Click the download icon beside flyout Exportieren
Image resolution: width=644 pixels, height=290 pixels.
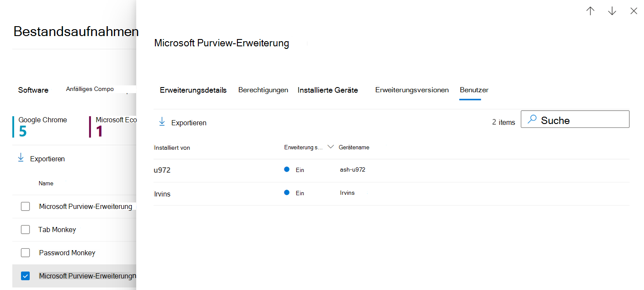coord(162,122)
